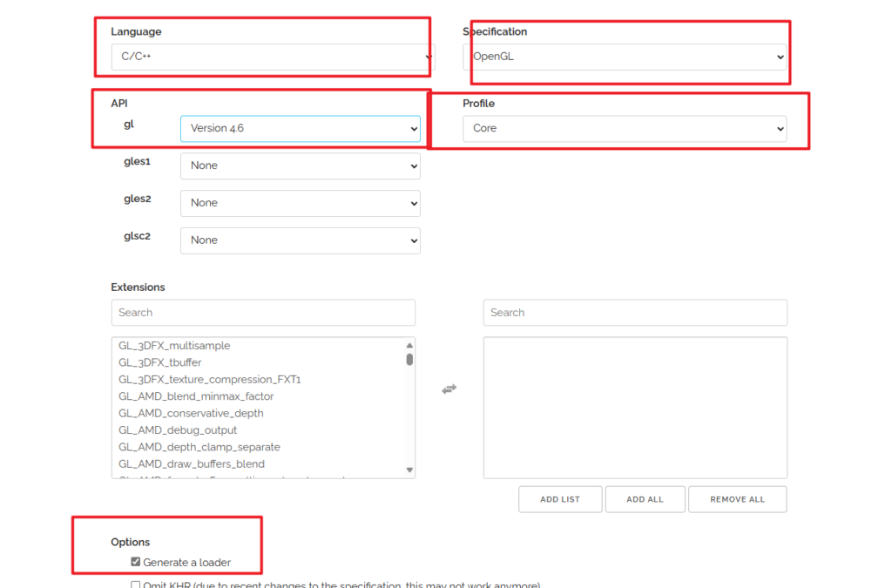Change the Profile dropdown from Core
This screenshot has height=588, width=892.
click(x=623, y=128)
